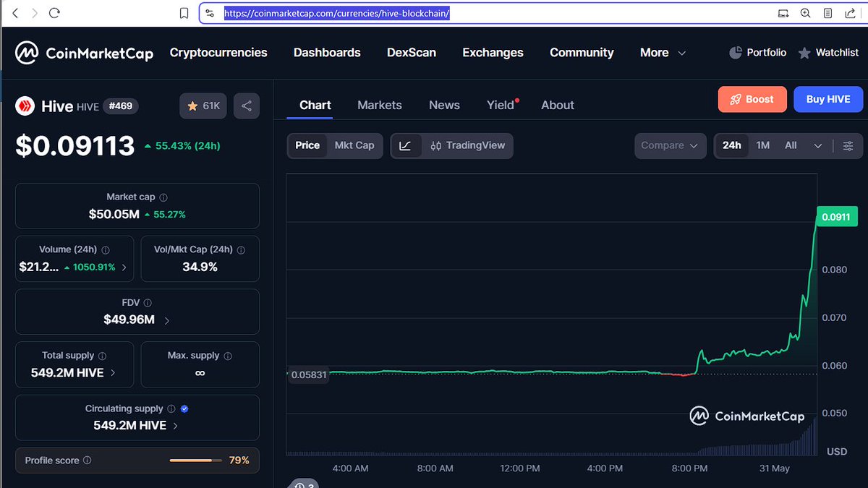
Task: Click the Profile score info icon
Action: coord(88,461)
